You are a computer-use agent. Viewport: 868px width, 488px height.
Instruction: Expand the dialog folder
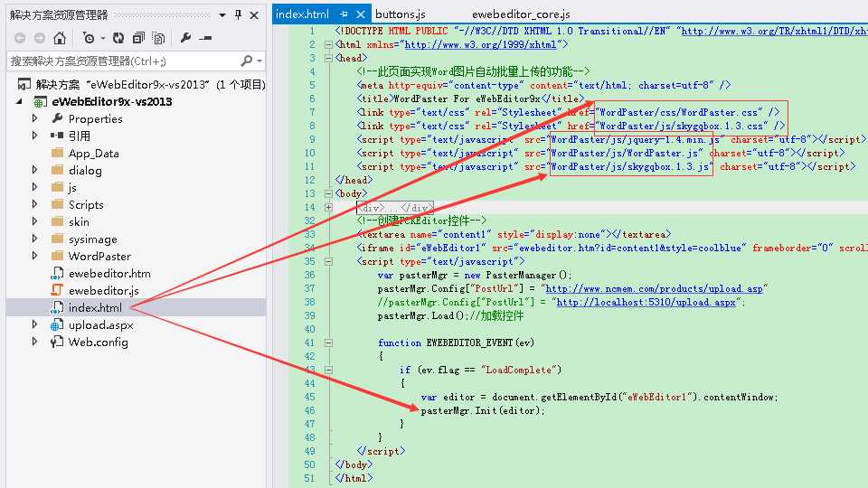(x=35, y=171)
